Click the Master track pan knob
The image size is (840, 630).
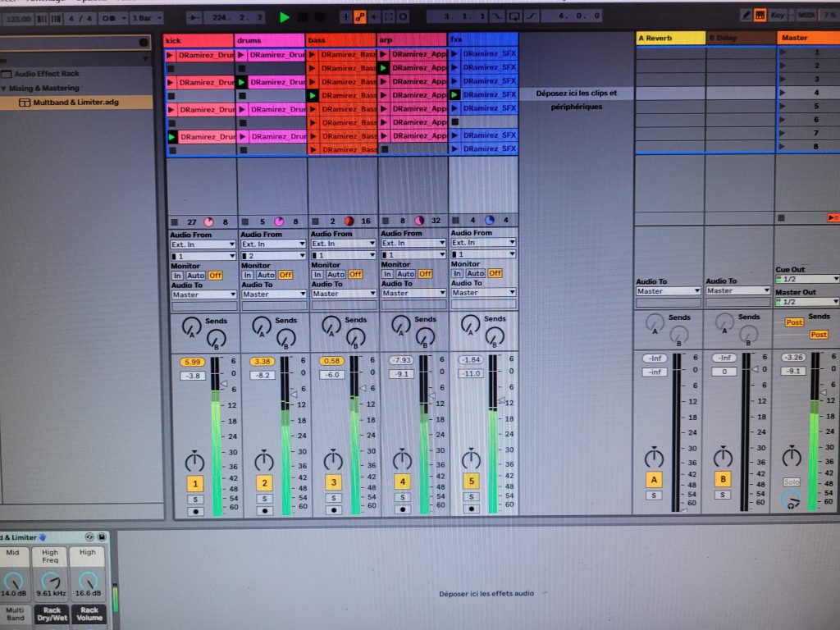[792, 457]
